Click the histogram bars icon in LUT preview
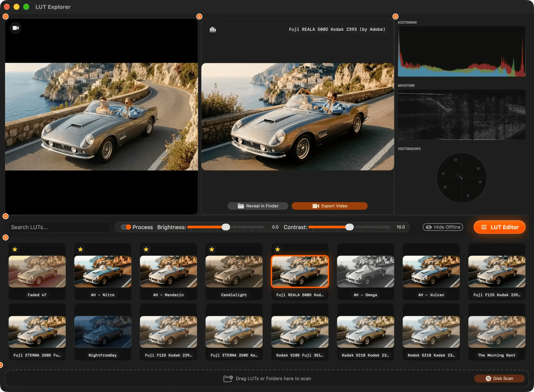The width and height of the screenshot is (534, 392). (213, 29)
